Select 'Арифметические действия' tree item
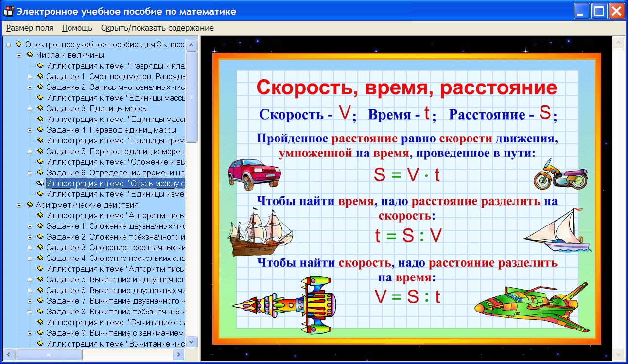 point(87,205)
